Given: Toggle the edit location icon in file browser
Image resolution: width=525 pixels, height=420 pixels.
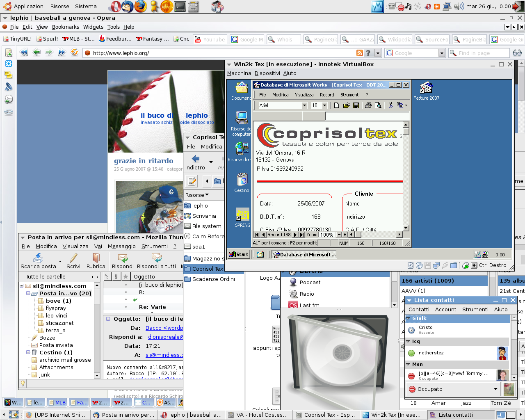Looking at the screenshot, I should click(192, 181).
